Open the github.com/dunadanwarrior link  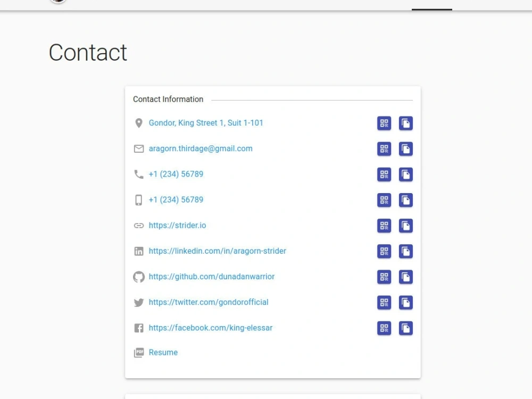[x=212, y=277]
